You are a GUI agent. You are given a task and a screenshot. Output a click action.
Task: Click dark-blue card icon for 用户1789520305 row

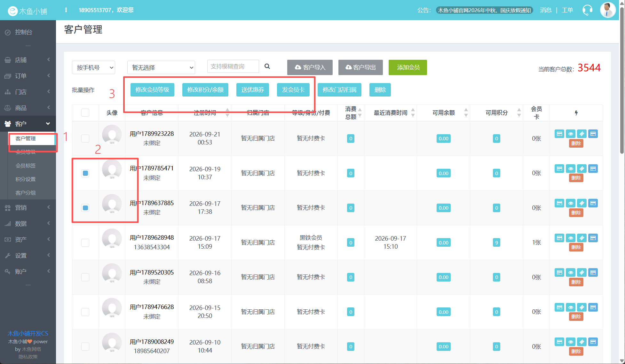[593, 273]
